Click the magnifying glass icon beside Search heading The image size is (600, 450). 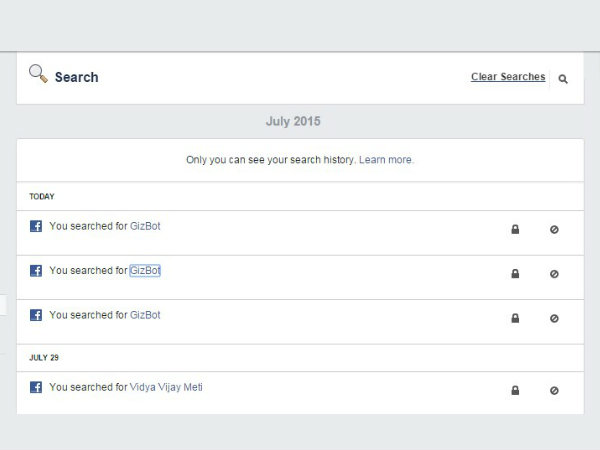[x=38, y=73]
